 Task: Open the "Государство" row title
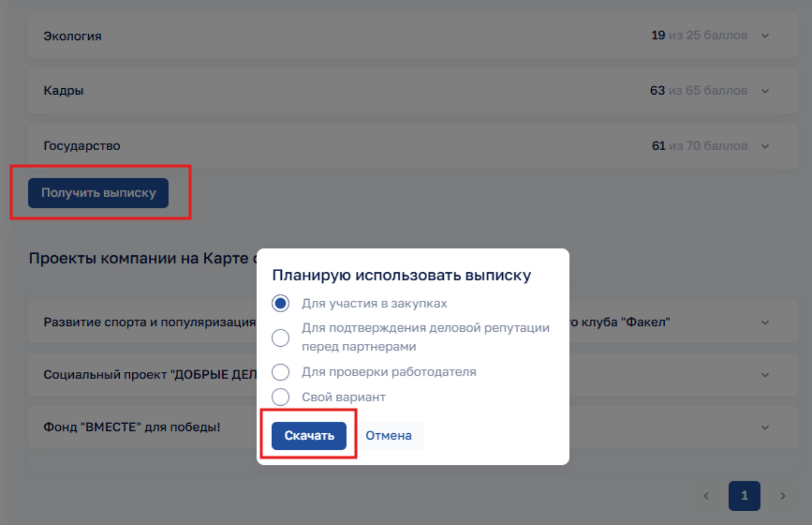point(82,146)
